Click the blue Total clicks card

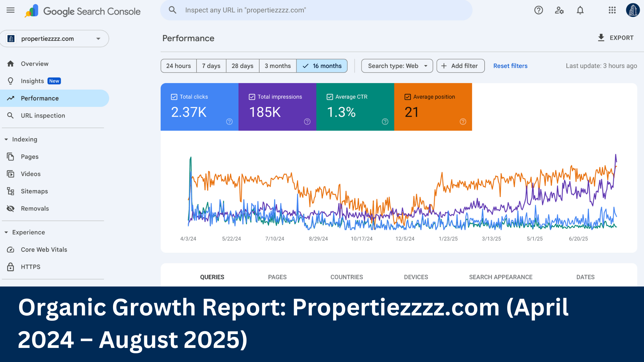(200, 107)
